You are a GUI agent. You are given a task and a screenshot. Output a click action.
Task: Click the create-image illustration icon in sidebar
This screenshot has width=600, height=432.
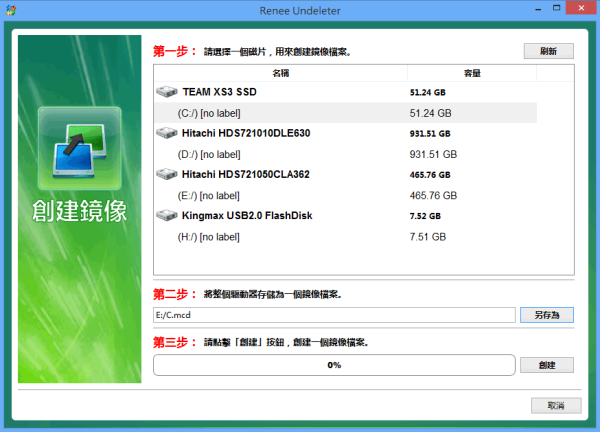(80, 148)
